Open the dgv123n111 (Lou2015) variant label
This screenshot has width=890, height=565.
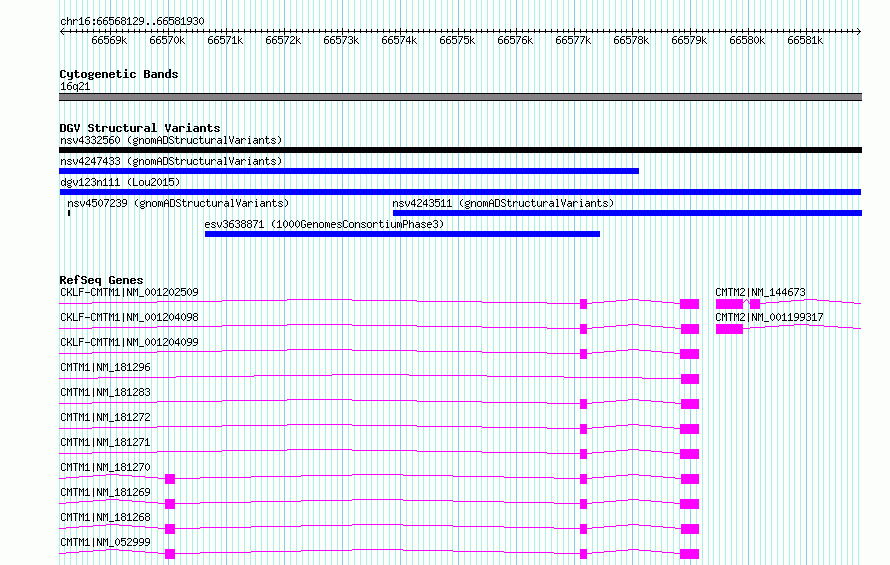click(120, 182)
